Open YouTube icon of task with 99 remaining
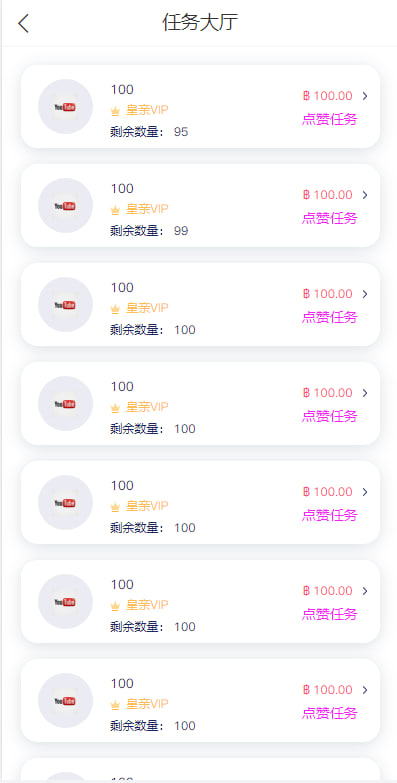 tap(65, 205)
